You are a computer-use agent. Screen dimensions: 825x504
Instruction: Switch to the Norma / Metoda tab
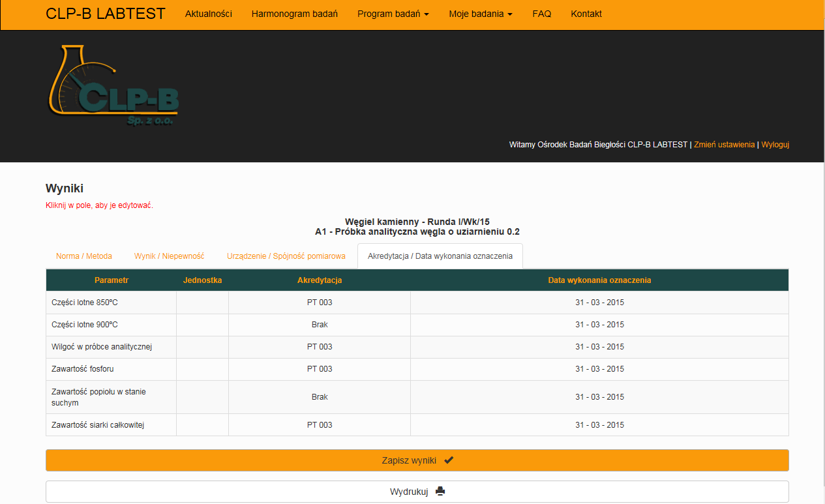pyautogui.click(x=84, y=256)
